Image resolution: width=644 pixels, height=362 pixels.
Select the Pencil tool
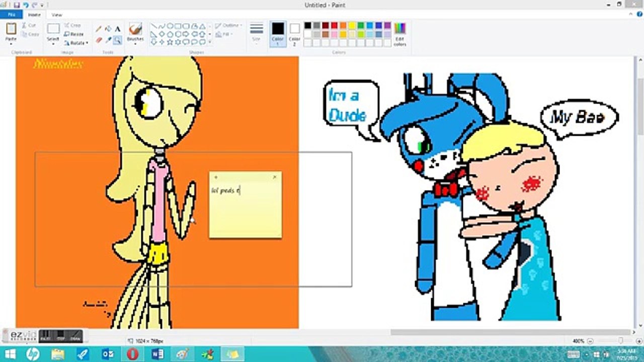(x=99, y=29)
